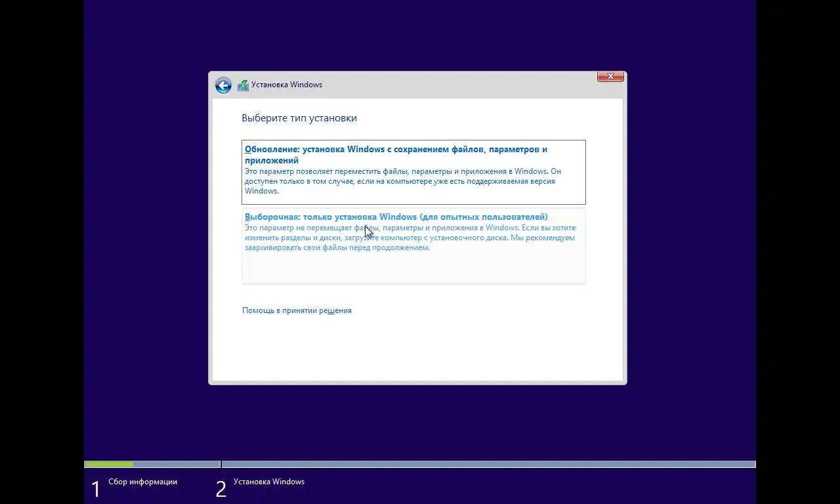Screen dimensions: 840x504
Task: Click the Windows Setup icon in title bar
Action: (x=243, y=85)
